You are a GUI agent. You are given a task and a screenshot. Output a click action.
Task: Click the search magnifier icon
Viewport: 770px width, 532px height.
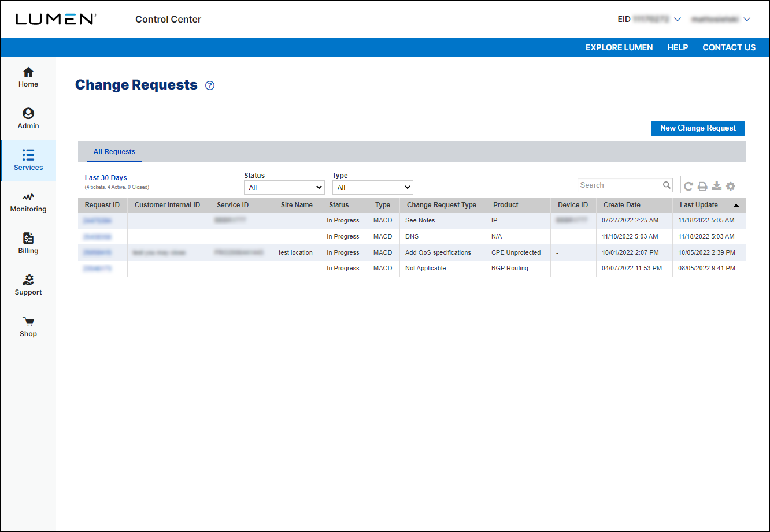(x=667, y=185)
